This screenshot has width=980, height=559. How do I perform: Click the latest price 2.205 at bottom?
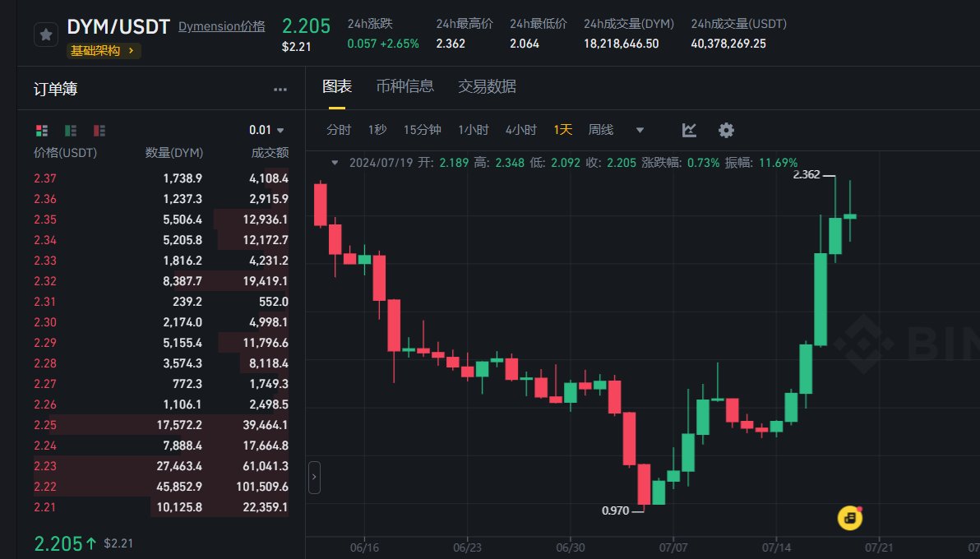[x=58, y=544]
